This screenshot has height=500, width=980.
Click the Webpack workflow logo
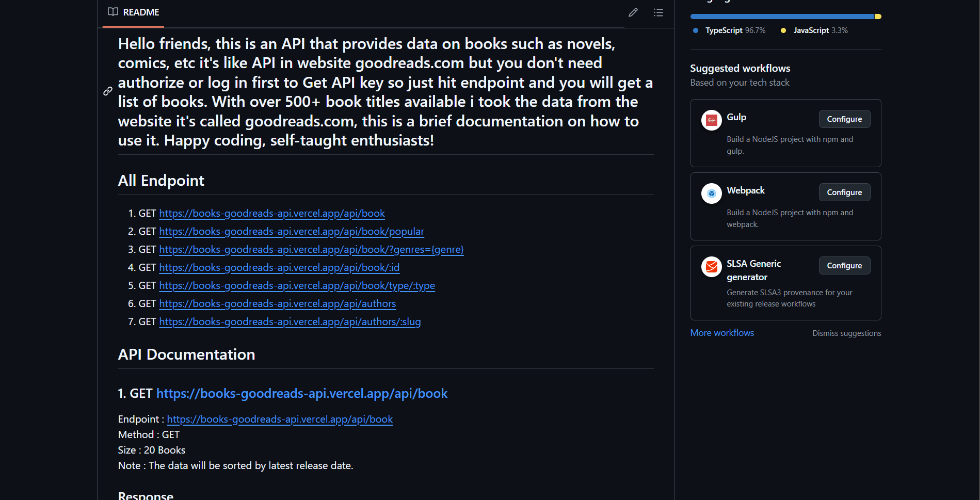tap(712, 193)
